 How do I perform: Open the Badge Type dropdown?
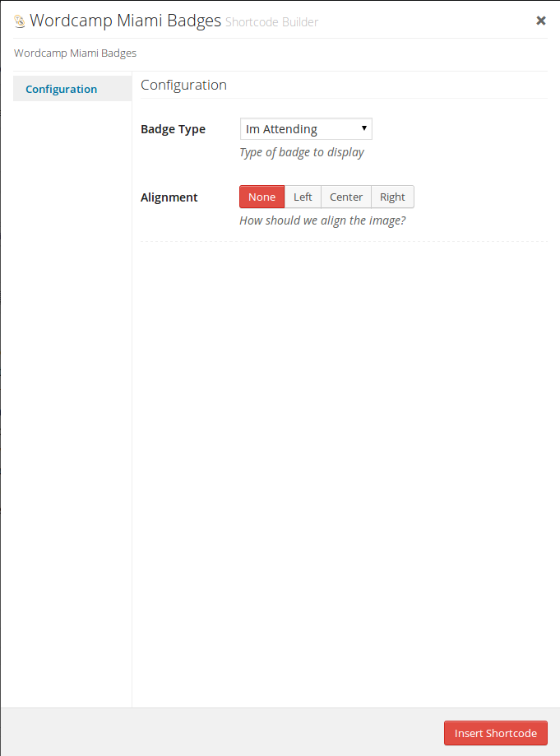(x=306, y=128)
